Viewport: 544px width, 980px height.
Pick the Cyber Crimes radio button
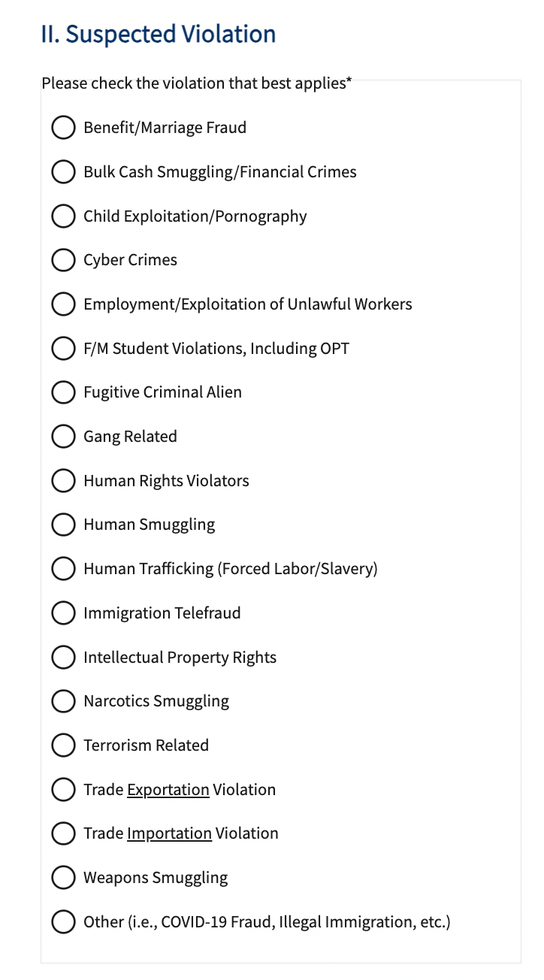63,260
